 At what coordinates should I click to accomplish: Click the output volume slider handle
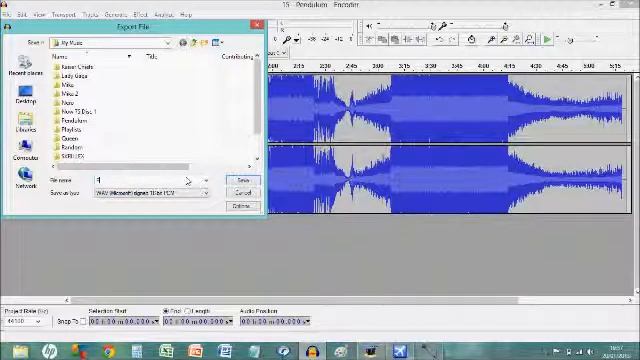[433, 26]
